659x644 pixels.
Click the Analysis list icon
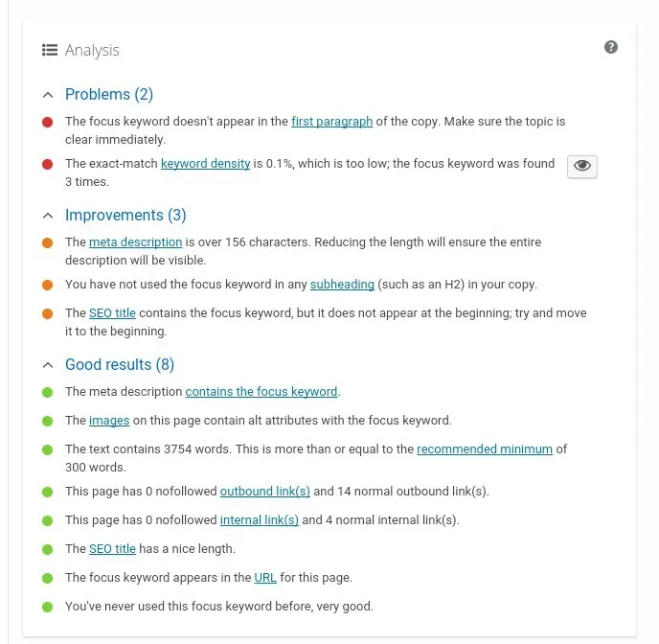(50, 50)
